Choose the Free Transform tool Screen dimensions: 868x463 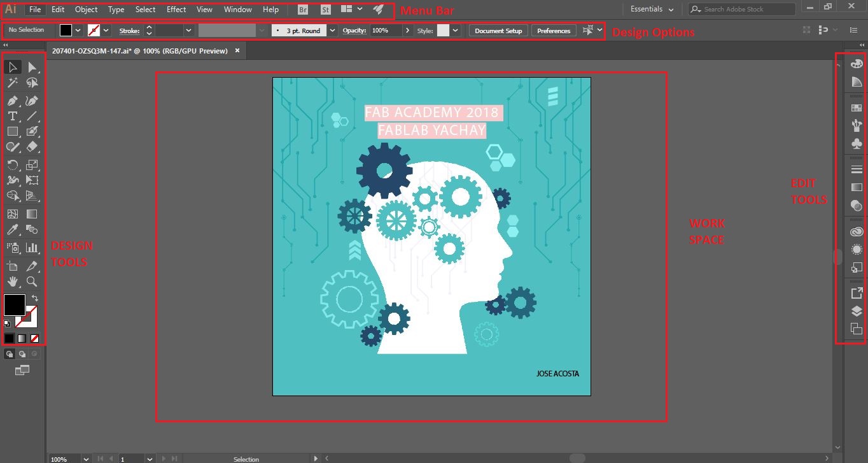pyautogui.click(x=32, y=180)
